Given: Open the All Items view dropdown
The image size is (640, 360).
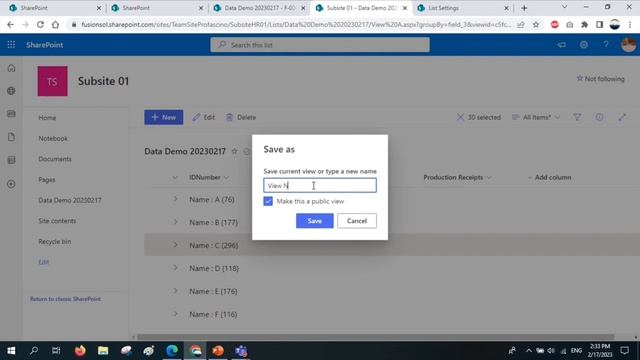Looking at the screenshot, I should coord(536,118).
